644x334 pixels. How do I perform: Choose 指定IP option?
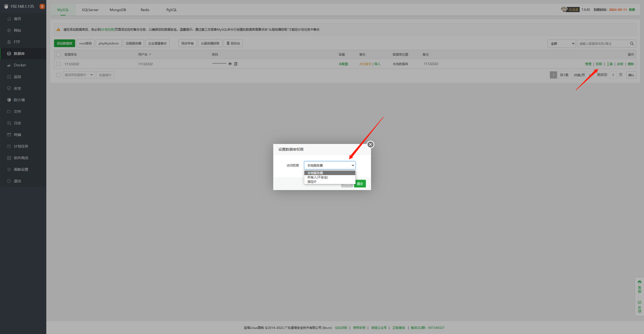pyautogui.click(x=330, y=182)
